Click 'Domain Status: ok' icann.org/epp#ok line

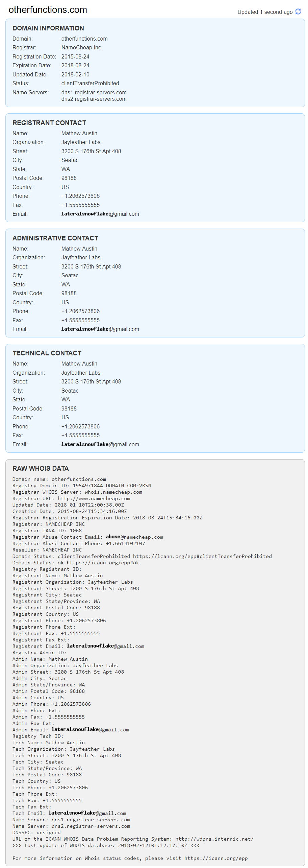(x=76, y=563)
